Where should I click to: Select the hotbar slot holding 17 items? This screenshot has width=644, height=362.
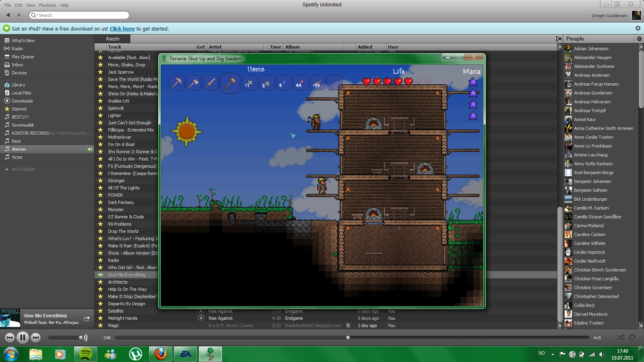[250, 83]
